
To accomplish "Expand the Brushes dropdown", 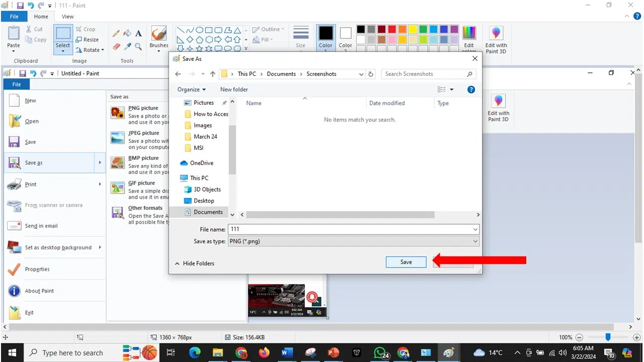I will coord(159,51).
